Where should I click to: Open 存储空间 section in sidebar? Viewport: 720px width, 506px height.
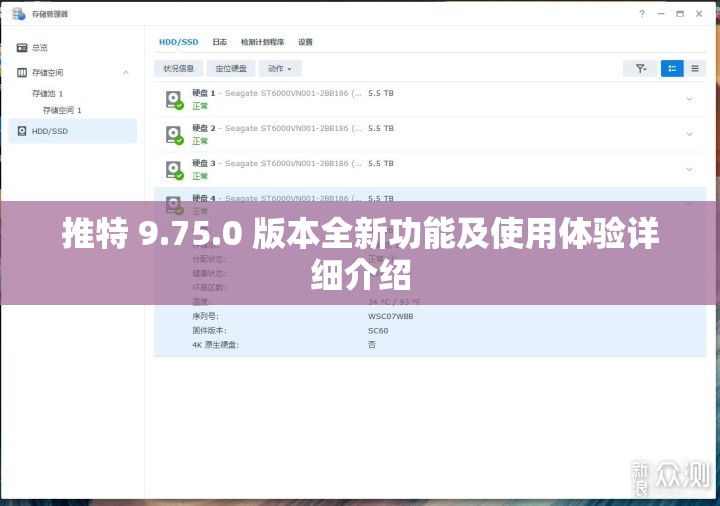(x=47, y=73)
